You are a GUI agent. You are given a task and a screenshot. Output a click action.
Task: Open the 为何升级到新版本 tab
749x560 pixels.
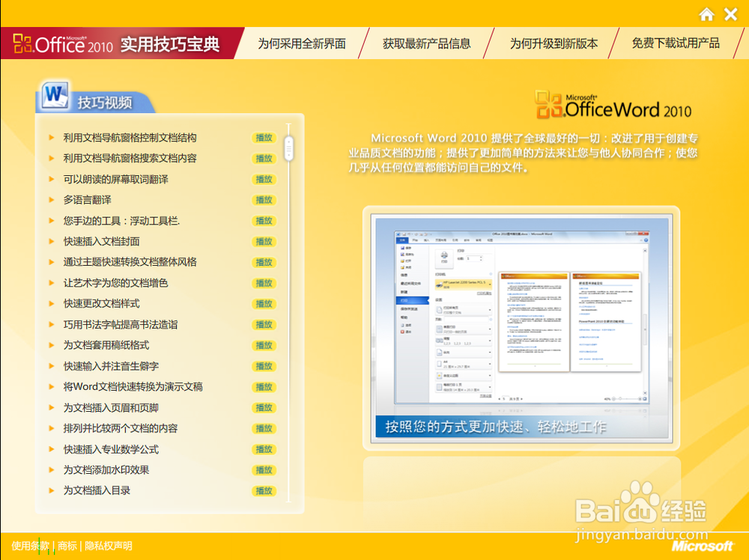pos(554,43)
